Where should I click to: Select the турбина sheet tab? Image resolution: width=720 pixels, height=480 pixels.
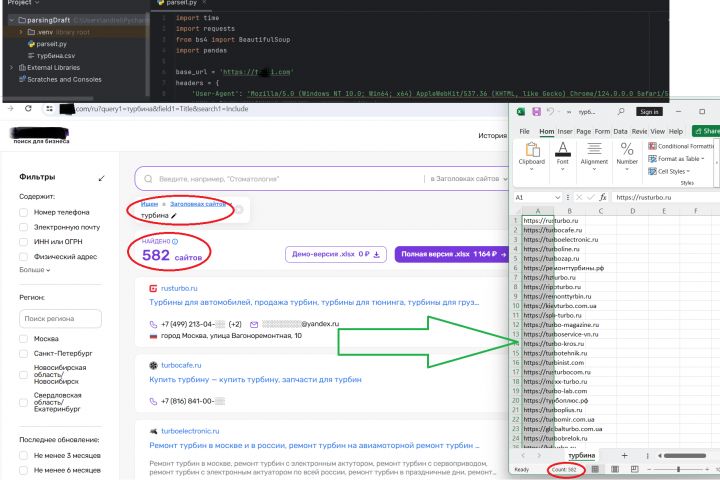point(581,455)
